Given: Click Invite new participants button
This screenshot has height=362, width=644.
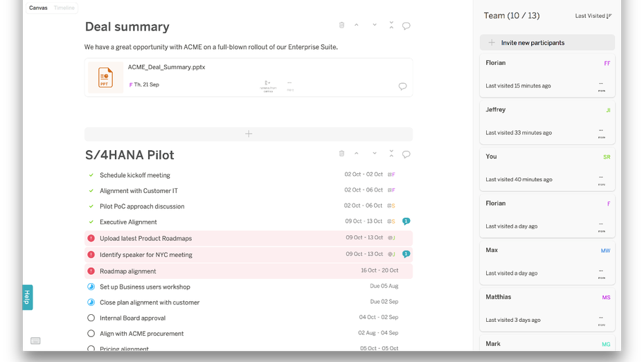Looking at the screenshot, I should (547, 43).
